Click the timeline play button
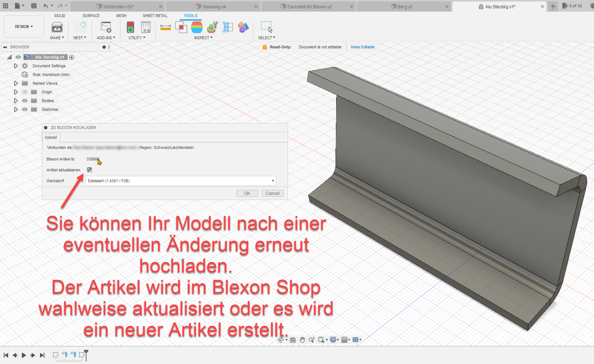This screenshot has width=594, height=364. click(x=24, y=355)
